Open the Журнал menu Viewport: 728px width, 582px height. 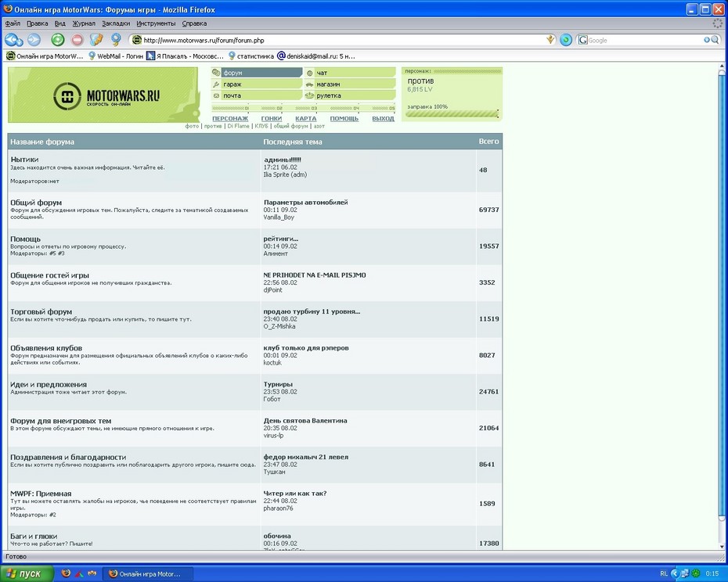84,23
